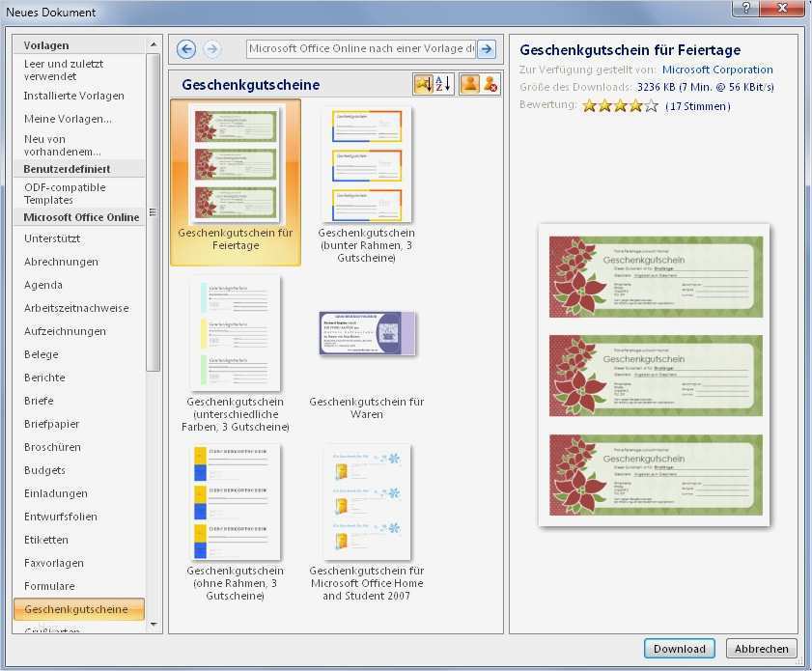Sort templates alphabetically with the A-Z icon

[441, 83]
